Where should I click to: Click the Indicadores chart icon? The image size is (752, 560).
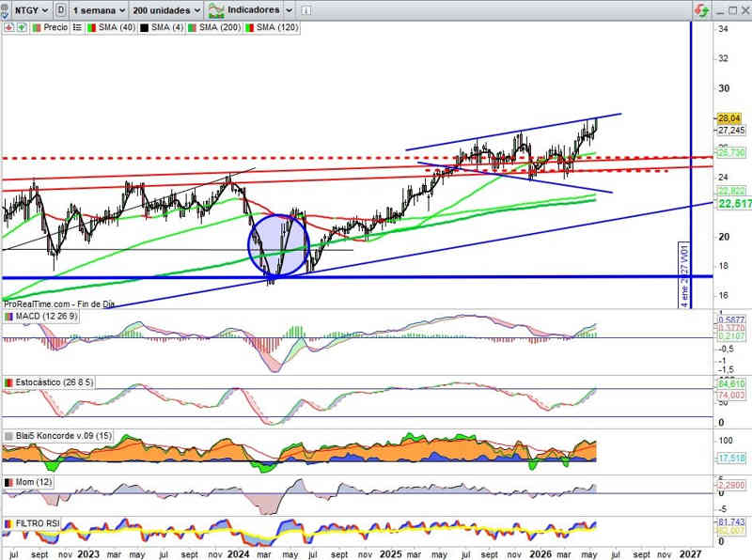click(x=216, y=10)
